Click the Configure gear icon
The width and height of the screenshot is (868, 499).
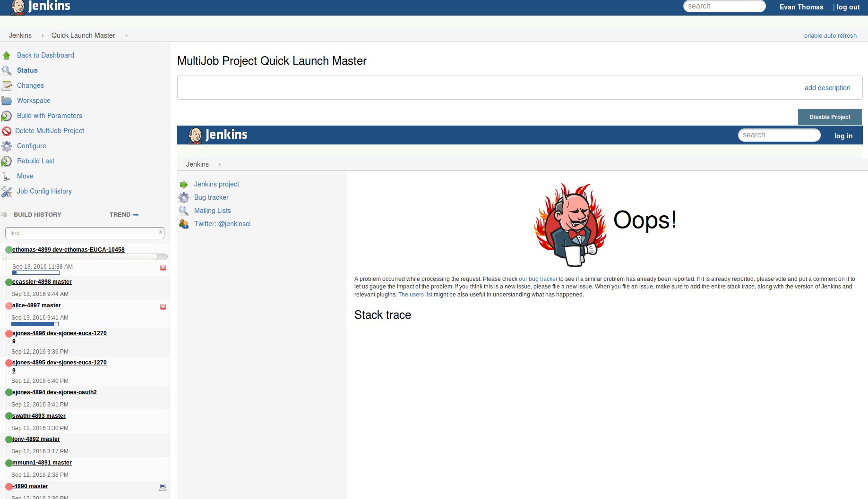click(7, 146)
